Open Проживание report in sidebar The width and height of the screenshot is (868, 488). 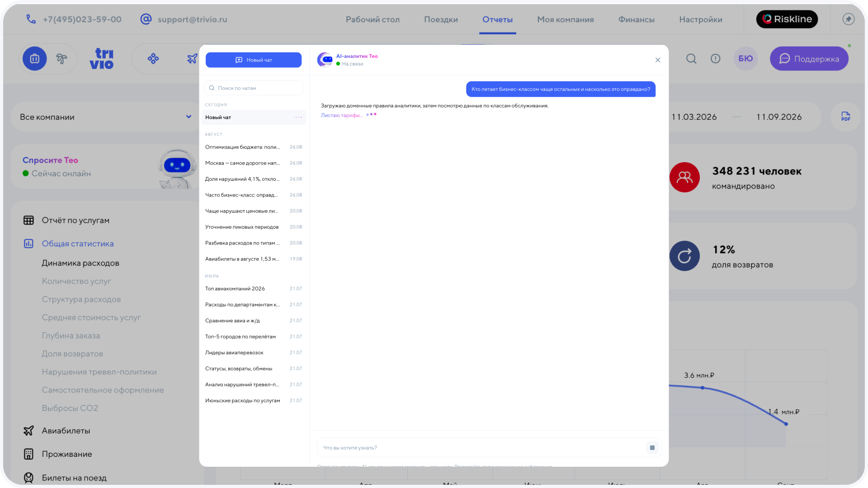66,454
